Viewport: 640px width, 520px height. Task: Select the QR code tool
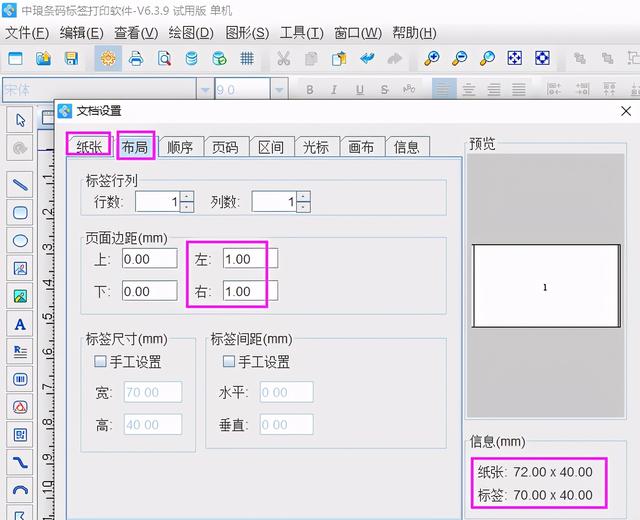[20, 435]
